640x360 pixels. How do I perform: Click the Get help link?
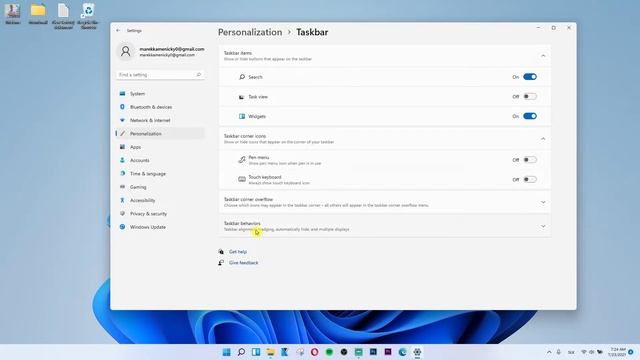238,252
